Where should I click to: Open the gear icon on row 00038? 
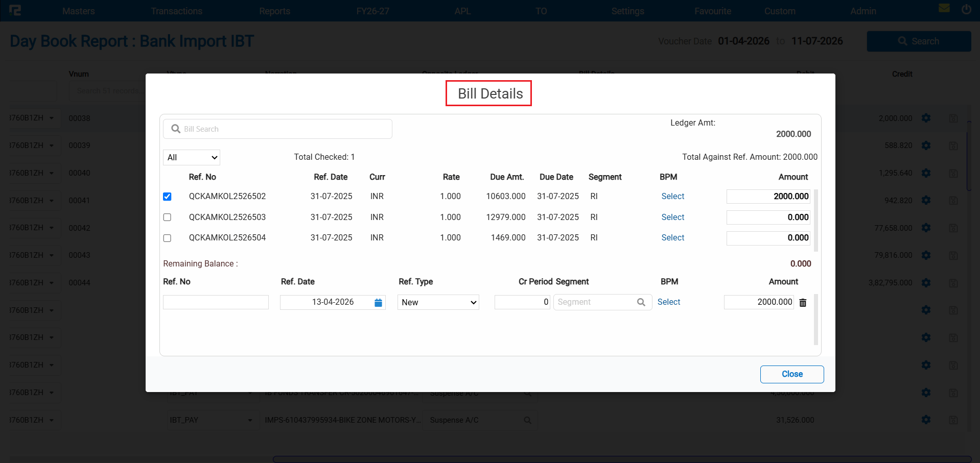(x=926, y=118)
